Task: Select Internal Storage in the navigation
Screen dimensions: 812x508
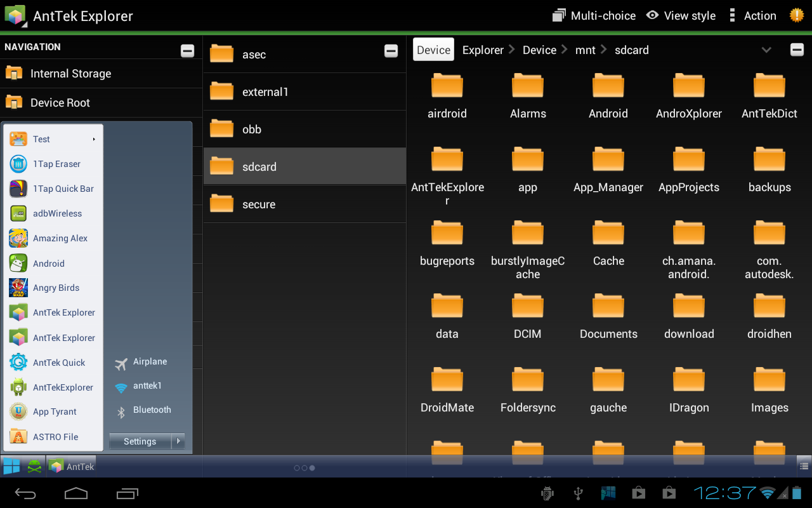Action: pos(101,74)
